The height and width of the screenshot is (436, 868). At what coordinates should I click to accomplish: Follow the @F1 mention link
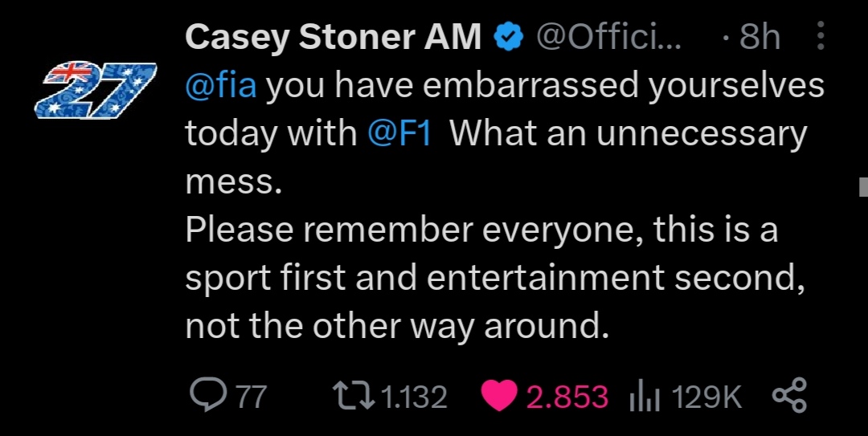399,133
